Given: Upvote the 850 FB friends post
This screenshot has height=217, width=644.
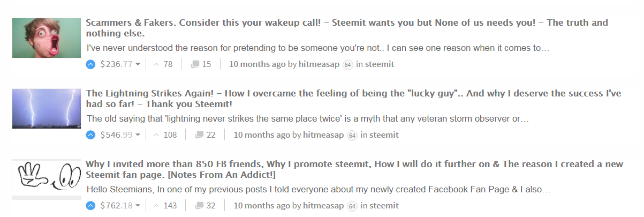Looking at the screenshot, I should (x=90, y=206).
